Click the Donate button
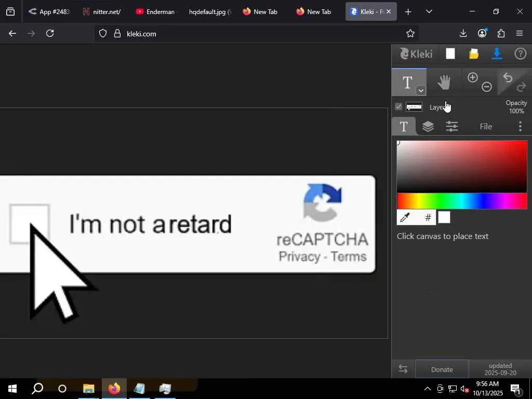Viewport: 532px width, 399px height. (442, 369)
